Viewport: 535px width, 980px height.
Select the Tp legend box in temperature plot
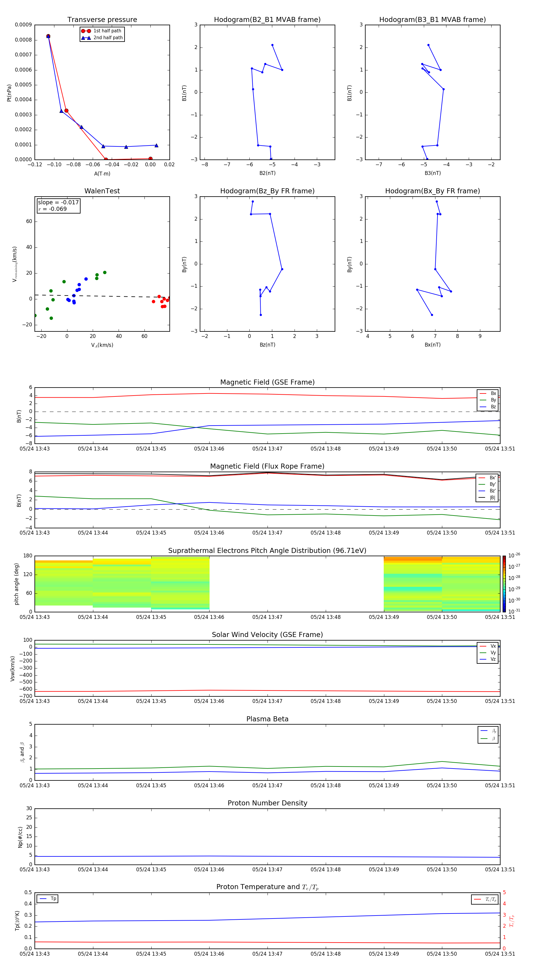click(x=48, y=899)
